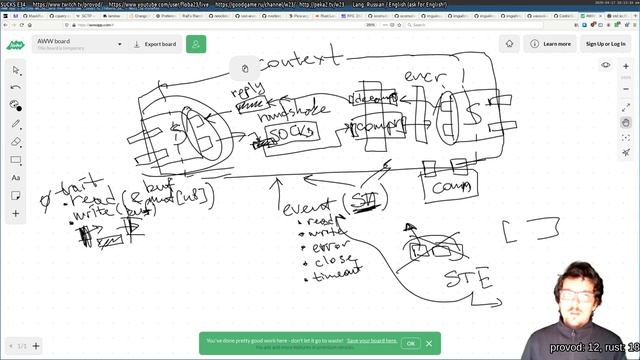Toggle the hand pan tool
Screen dimensions: 640x360
[626, 122]
